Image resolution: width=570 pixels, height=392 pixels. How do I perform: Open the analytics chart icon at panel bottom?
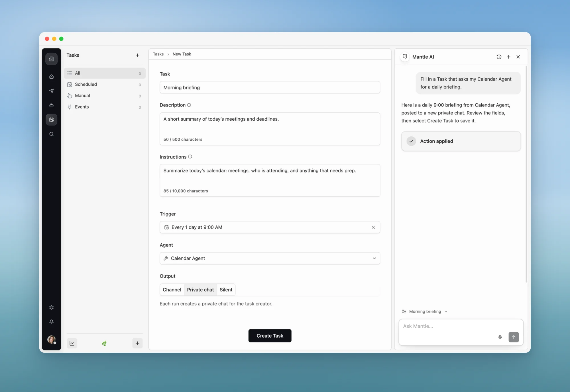[x=72, y=343]
